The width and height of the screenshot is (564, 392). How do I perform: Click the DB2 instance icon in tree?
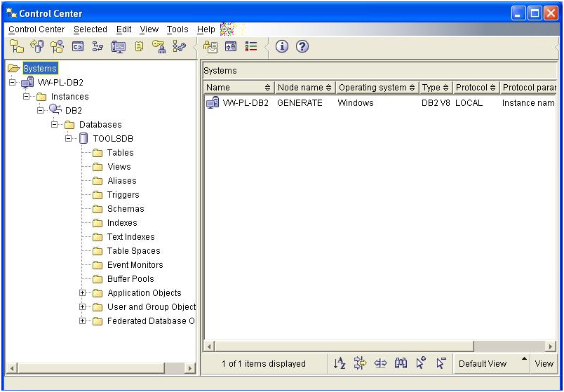click(x=55, y=109)
